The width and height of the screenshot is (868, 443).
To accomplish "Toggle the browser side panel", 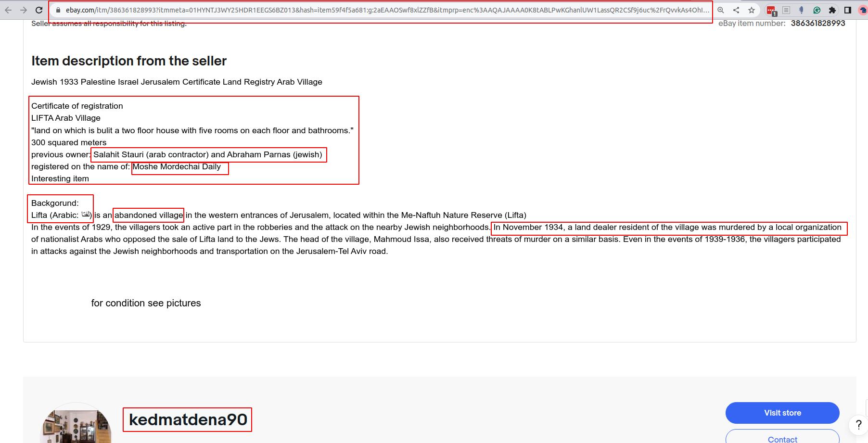I will [x=848, y=10].
